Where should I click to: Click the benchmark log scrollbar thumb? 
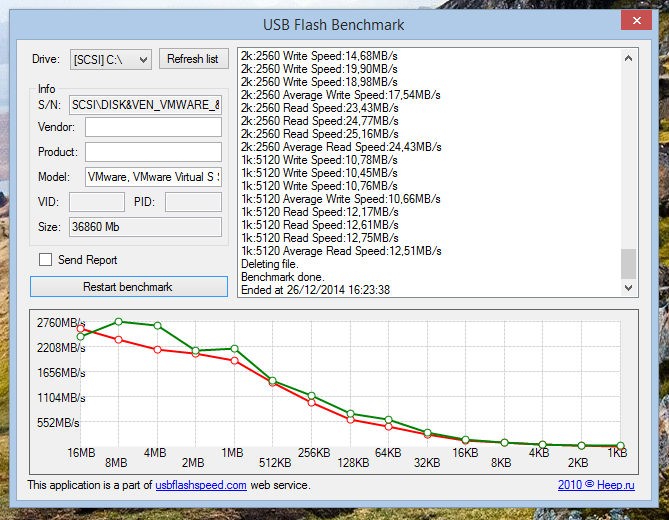628,264
